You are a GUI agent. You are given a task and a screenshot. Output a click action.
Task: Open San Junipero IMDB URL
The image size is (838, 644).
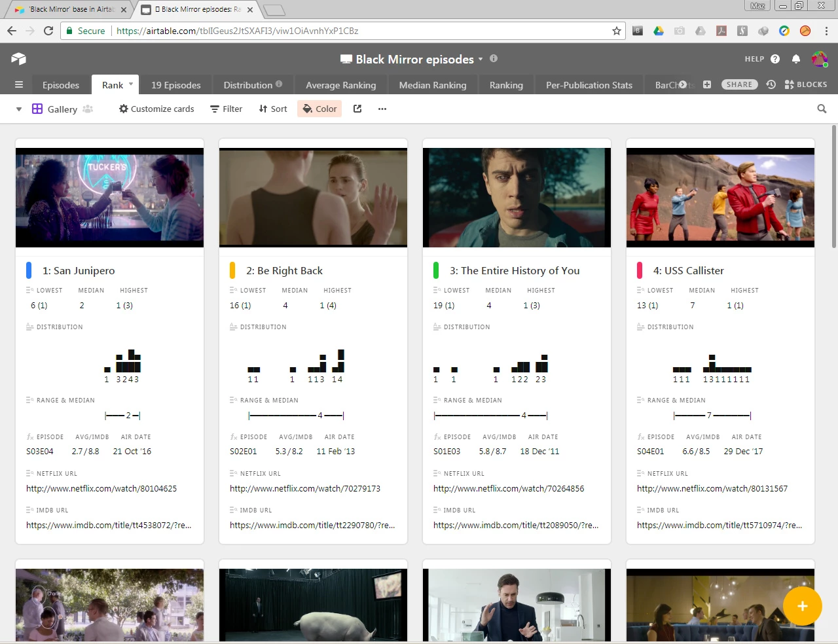(x=109, y=525)
